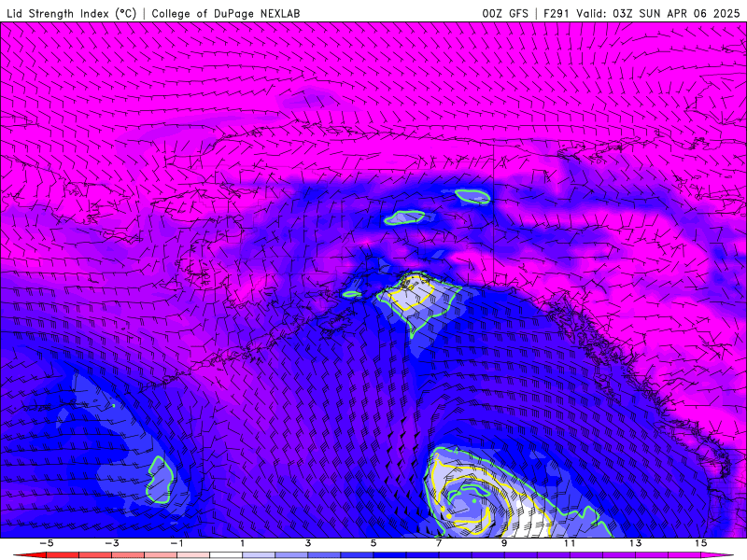The width and height of the screenshot is (747, 560).
Task: Click the 'College of DuPage NEXLAB' label
Action: (x=226, y=13)
